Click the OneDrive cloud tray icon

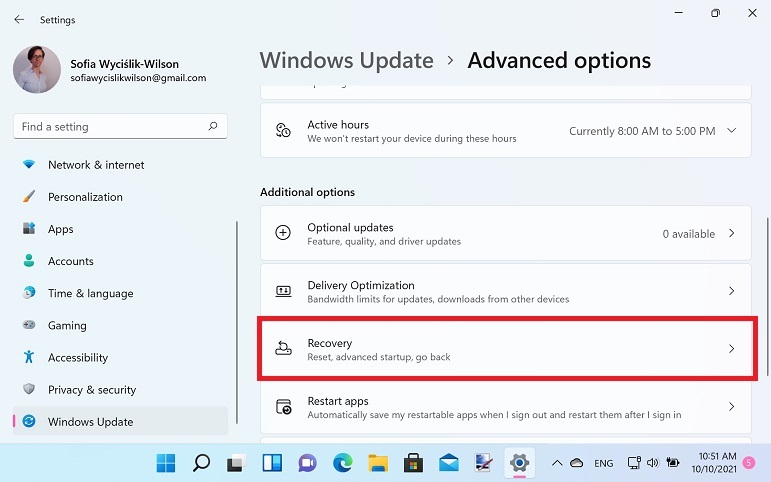576,463
